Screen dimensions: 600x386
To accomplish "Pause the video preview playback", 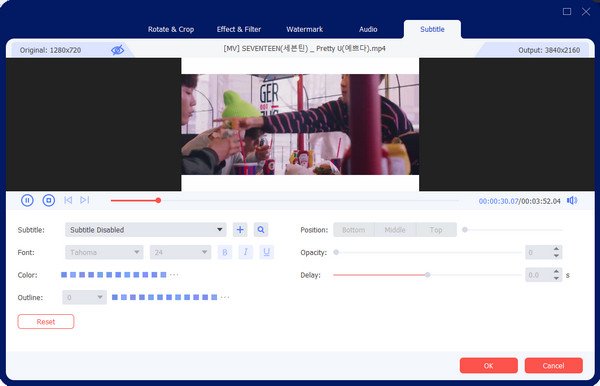I will point(27,200).
